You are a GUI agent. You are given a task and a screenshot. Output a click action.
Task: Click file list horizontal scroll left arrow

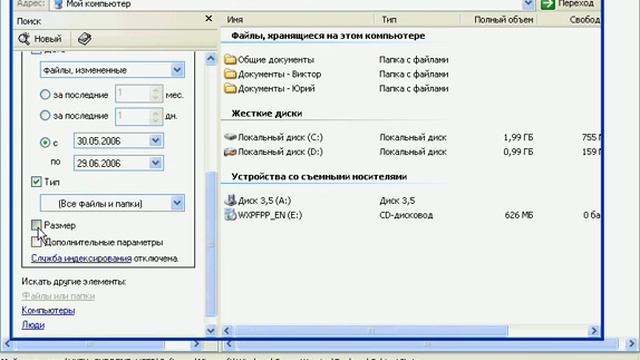point(227,330)
